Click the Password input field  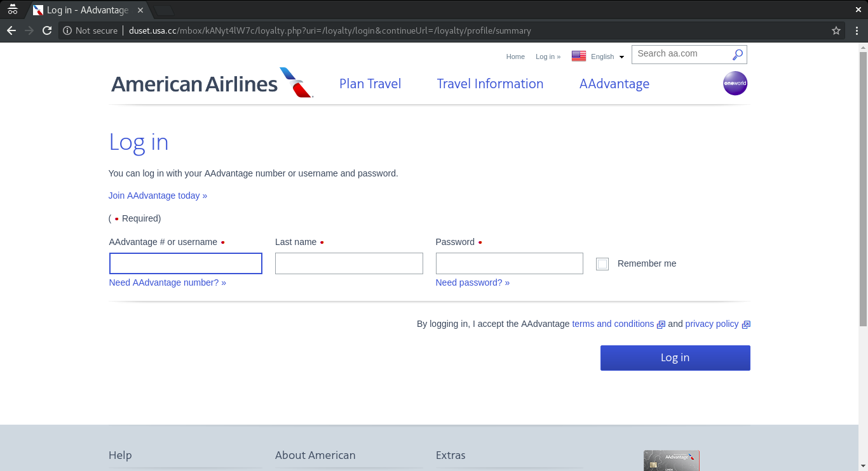point(509,263)
